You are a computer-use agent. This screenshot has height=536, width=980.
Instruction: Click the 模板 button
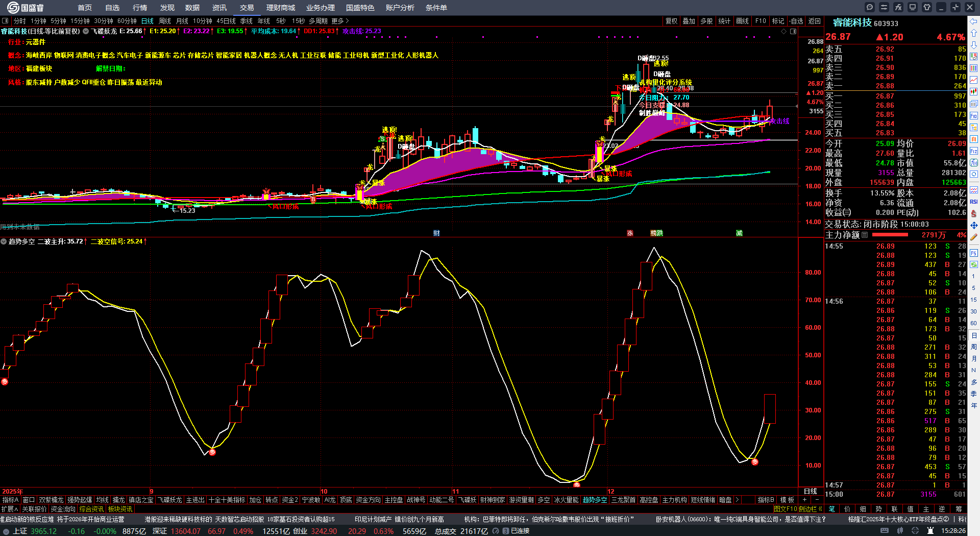click(787, 500)
